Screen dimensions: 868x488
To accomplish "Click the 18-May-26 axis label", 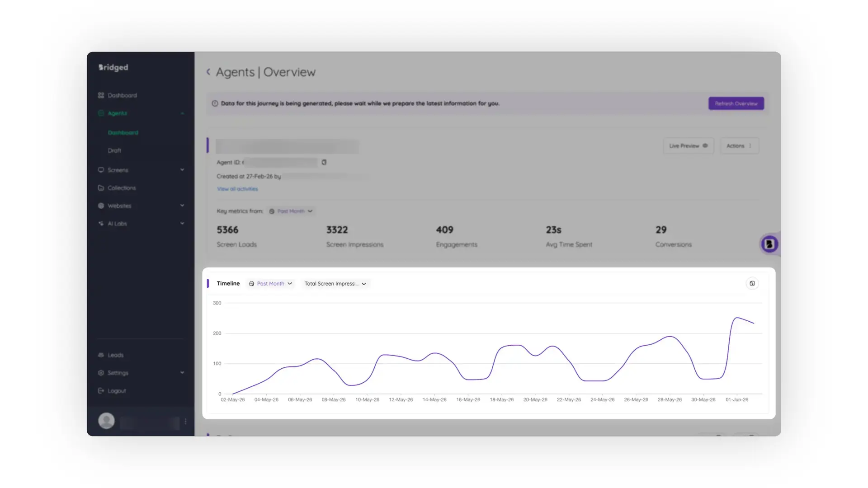I will (x=502, y=400).
